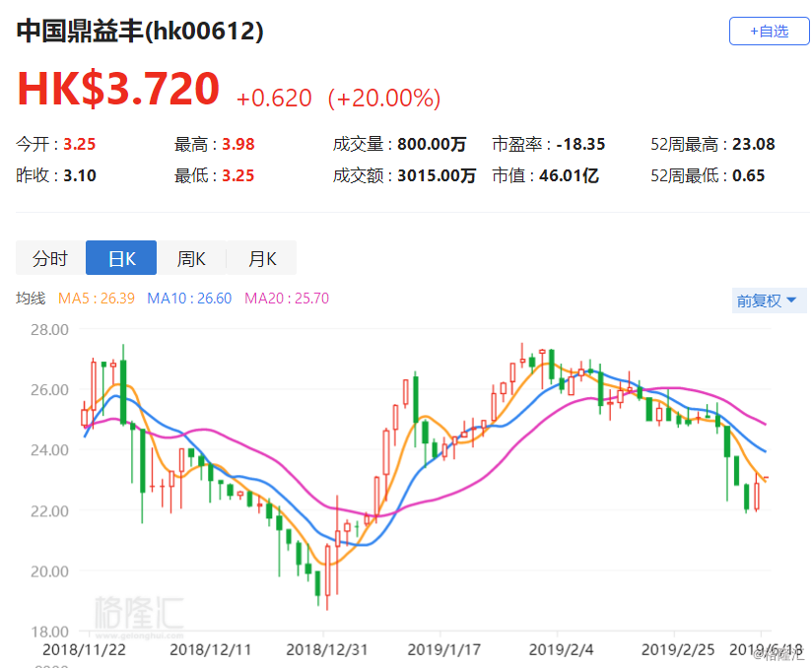This screenshot has height=668, width=812.
Task: Click the 市值 value 46.01亿
Action: 570,175
